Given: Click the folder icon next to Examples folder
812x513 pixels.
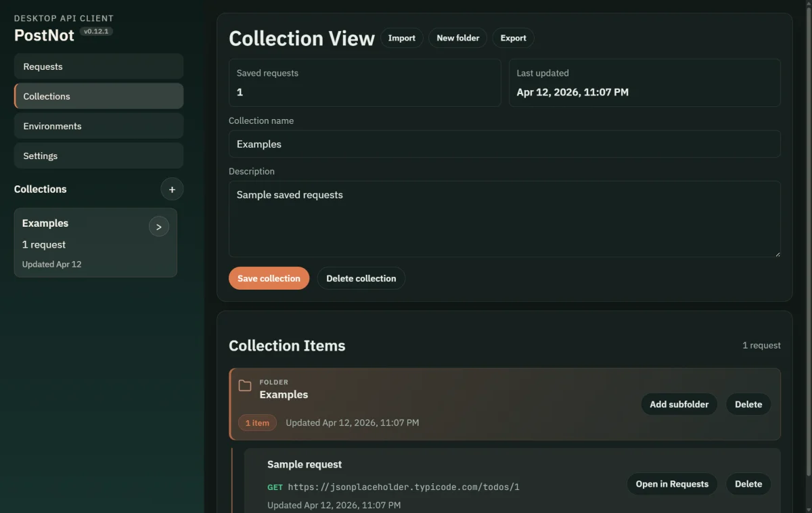Looking at the screenshot, I should click(x=245, y=385).
